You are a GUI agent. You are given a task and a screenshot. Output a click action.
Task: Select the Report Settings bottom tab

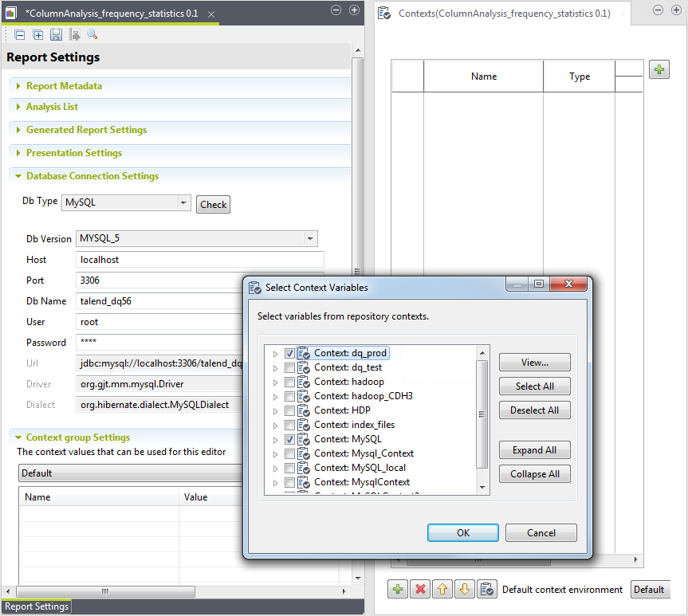coord(37,606)
